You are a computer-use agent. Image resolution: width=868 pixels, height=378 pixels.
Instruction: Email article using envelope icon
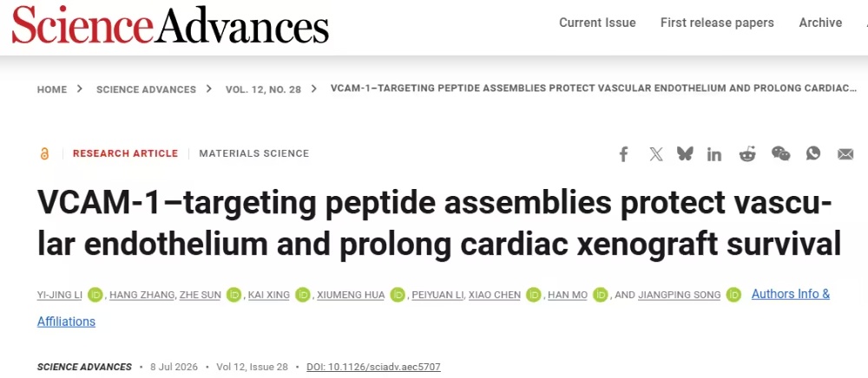pos(845,154)
